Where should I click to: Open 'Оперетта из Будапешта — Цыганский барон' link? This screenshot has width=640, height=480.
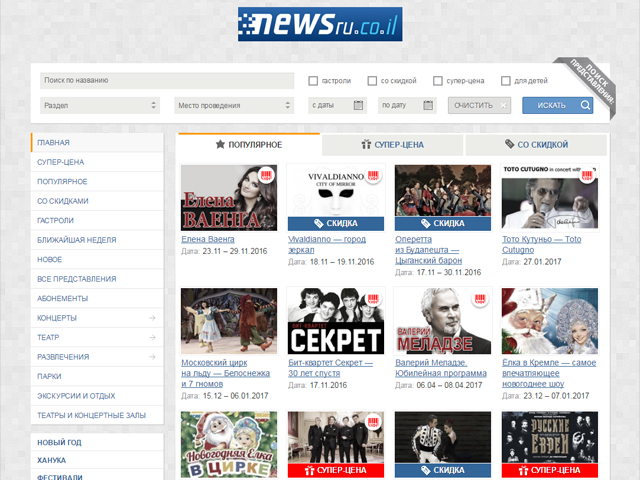click(x=429, y=250)
